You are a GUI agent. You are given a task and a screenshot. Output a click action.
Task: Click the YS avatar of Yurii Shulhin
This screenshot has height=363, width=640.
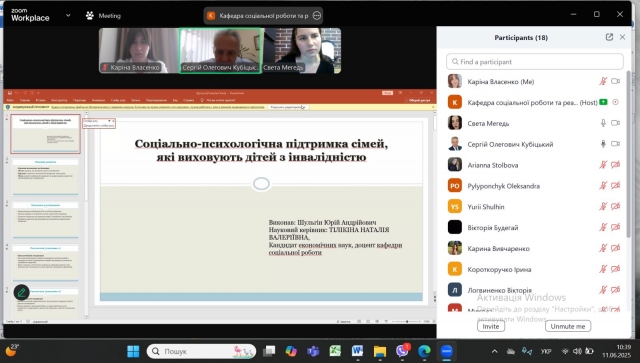click(455, 206)
